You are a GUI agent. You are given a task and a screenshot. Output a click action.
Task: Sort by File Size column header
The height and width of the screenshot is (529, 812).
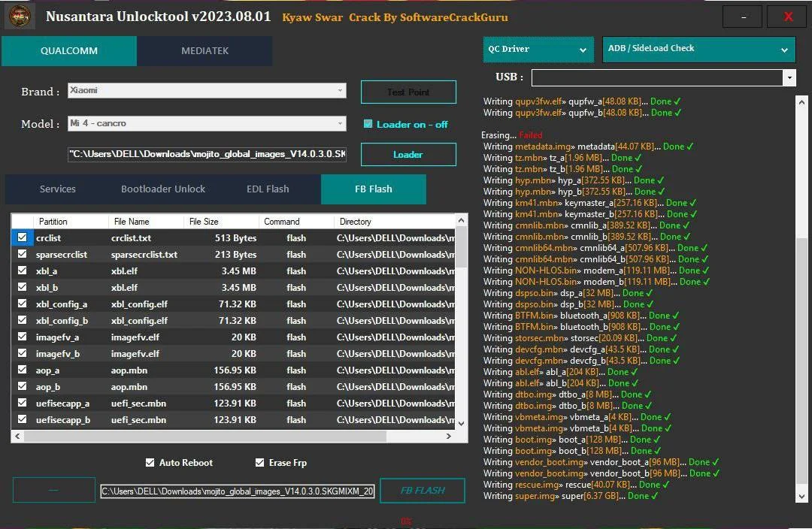tap(221, 222)
